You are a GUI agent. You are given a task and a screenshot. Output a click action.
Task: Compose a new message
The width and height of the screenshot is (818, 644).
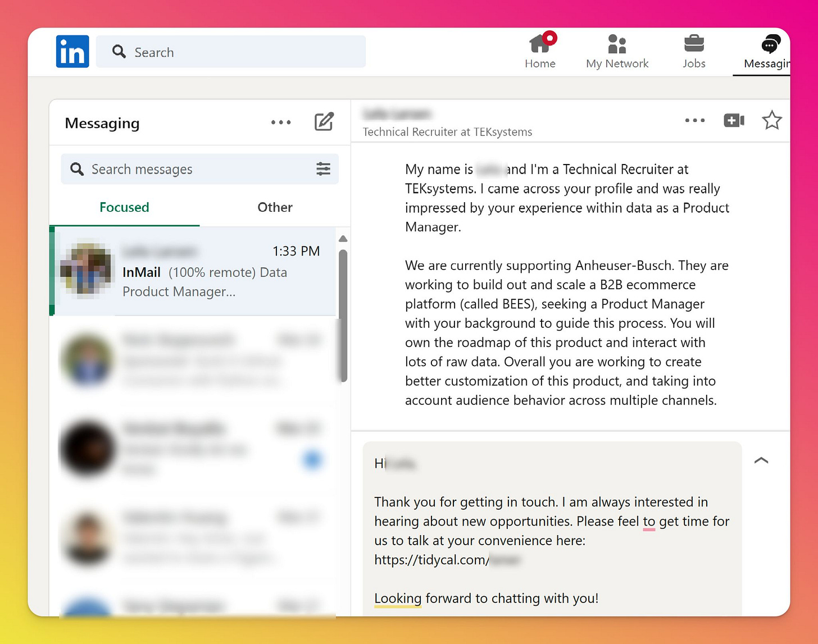324,122
